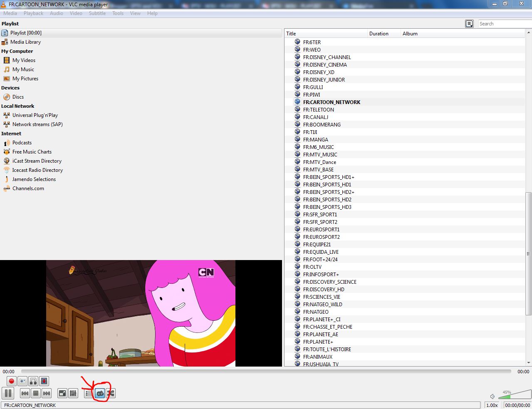This screenshot has width=532, height=409.
Task: Go to previous media item
Action: coord(25,393)
